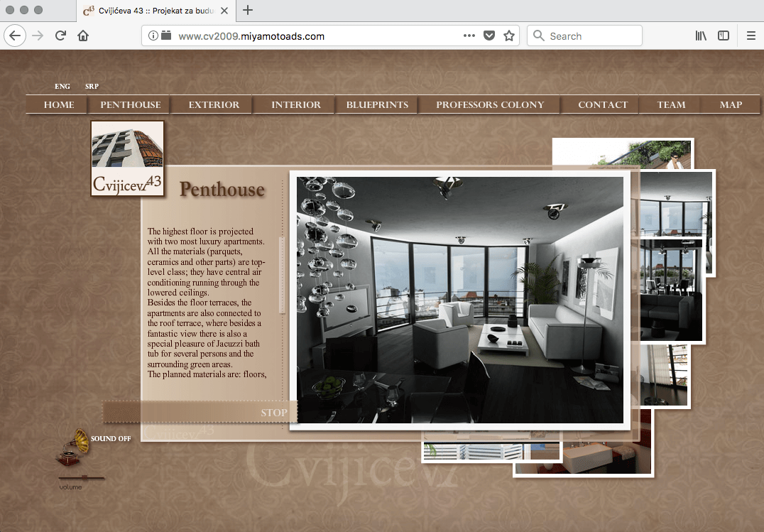
Task: Adjust the volume slider under the gramophone
Action: [84, 477]
